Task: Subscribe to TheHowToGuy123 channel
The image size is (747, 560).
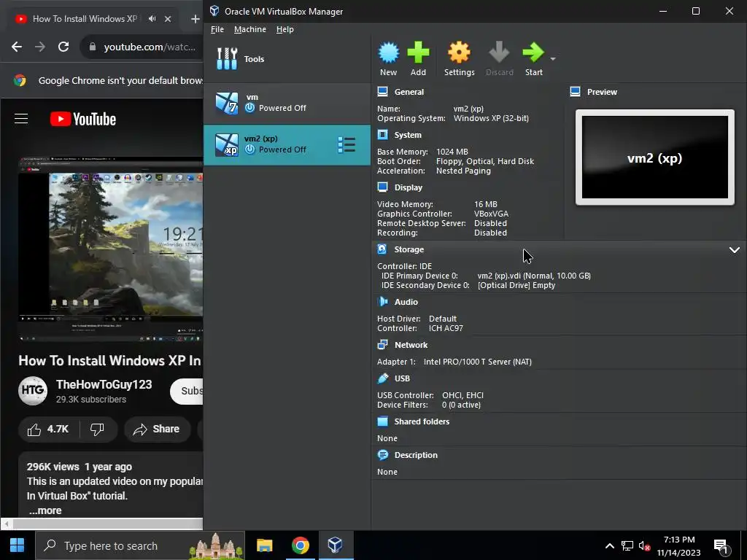Action: click(187, 391)
